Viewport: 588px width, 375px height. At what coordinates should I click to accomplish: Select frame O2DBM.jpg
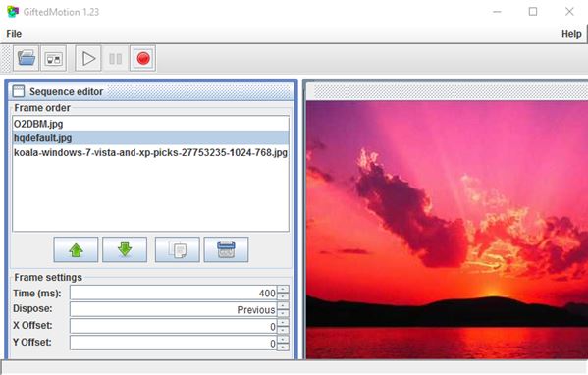click(x=151, y=124)
